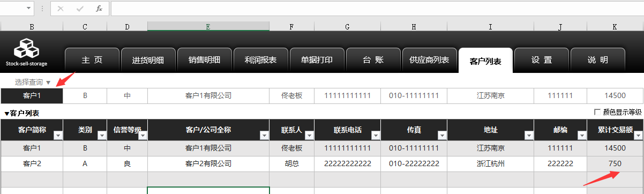Enable the 颜色显示等级 checkbox

point(597,112)
